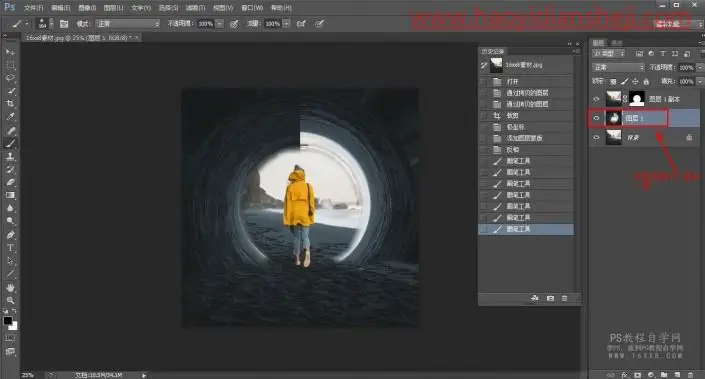705x379 pixels.
Task: Open tool preset picker arrow
Action: tap(27, 24)
